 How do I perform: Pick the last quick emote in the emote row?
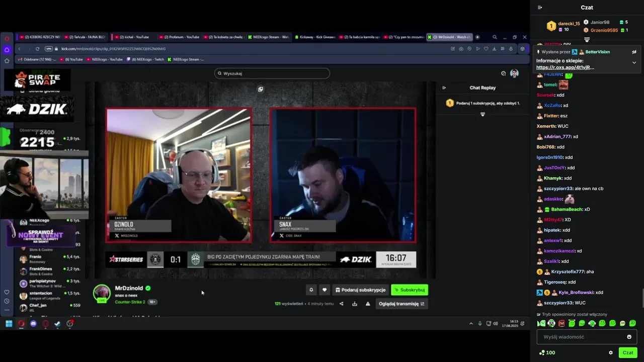632,323
